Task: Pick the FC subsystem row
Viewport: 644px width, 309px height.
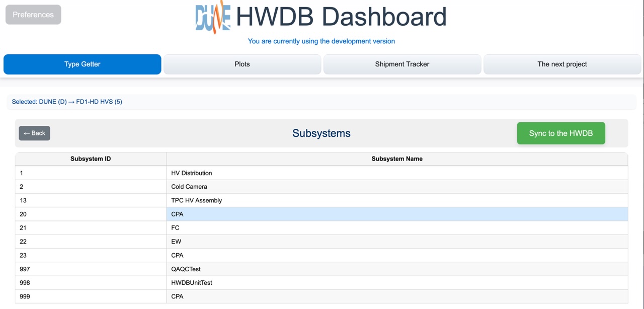Action: pyautogui.click(x=175, y=228)
